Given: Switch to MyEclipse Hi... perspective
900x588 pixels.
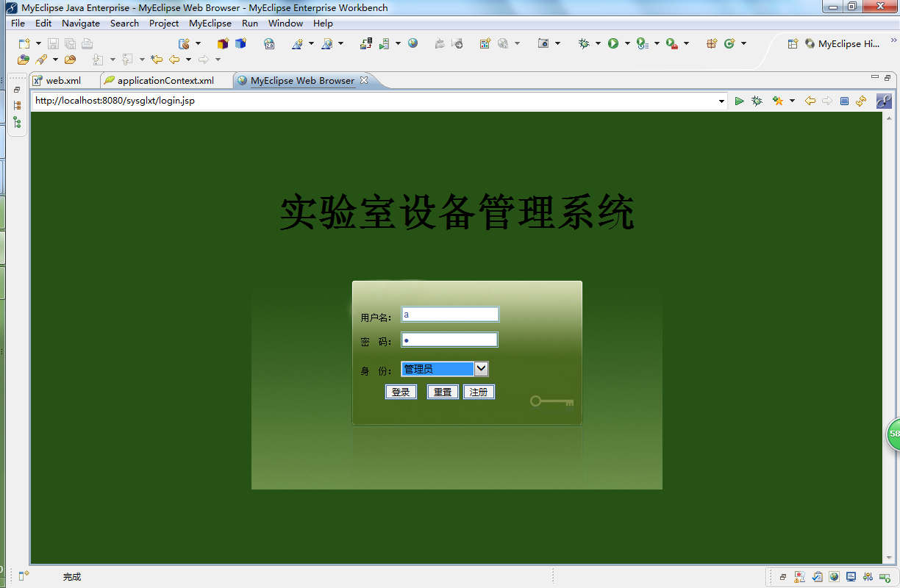Looking at the screenshot, I should coord(842,44).
